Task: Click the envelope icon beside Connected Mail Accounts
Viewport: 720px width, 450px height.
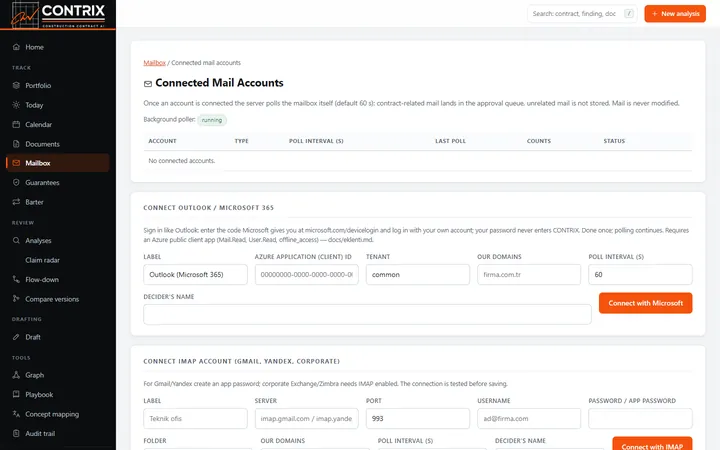Action: [148, 84]
